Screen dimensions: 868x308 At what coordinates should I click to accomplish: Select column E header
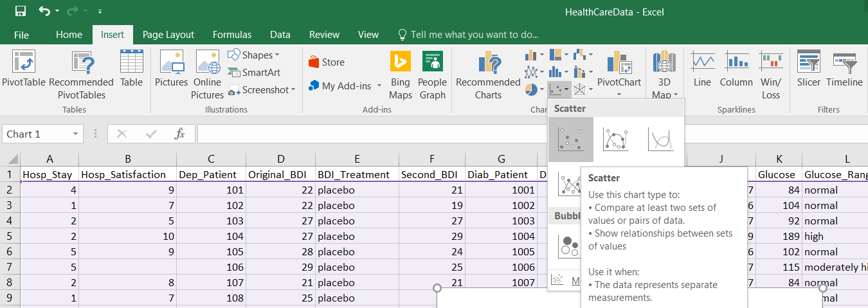356,159
